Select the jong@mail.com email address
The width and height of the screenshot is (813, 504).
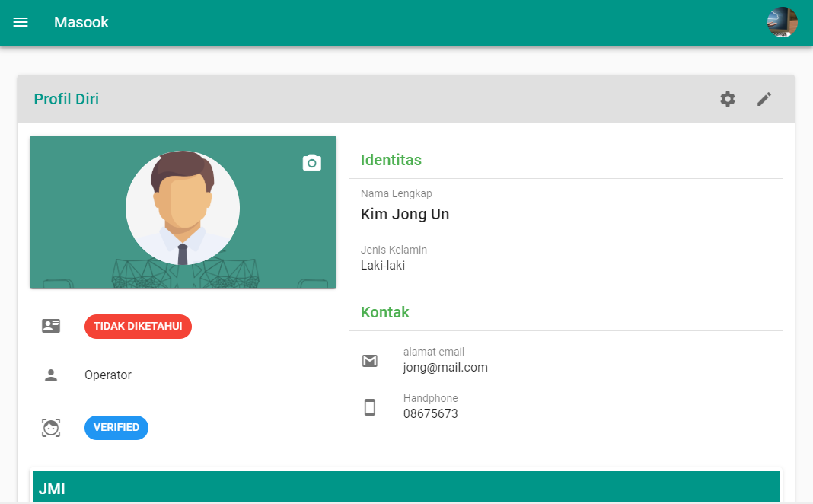[x=445, y=368]
